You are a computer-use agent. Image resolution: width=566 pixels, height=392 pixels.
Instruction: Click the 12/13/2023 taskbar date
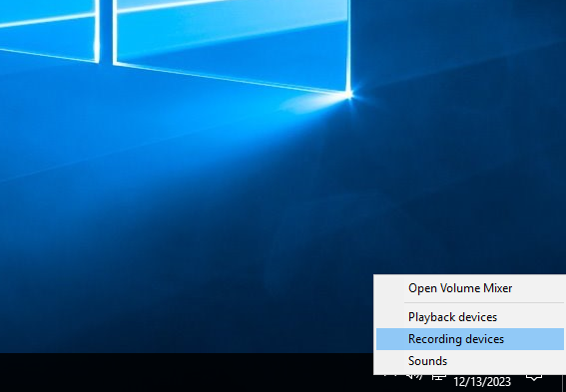[x=482, y=382]
